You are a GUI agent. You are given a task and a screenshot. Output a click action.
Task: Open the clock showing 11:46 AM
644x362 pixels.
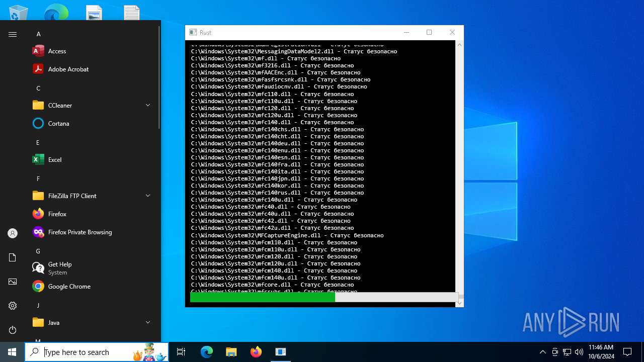tap(601, 352)
